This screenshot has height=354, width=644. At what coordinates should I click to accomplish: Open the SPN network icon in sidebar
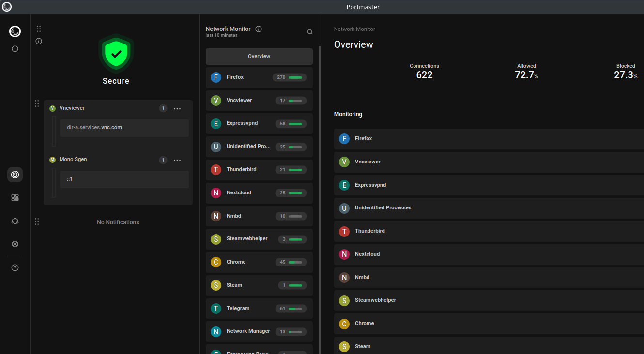tap(15, 221)
